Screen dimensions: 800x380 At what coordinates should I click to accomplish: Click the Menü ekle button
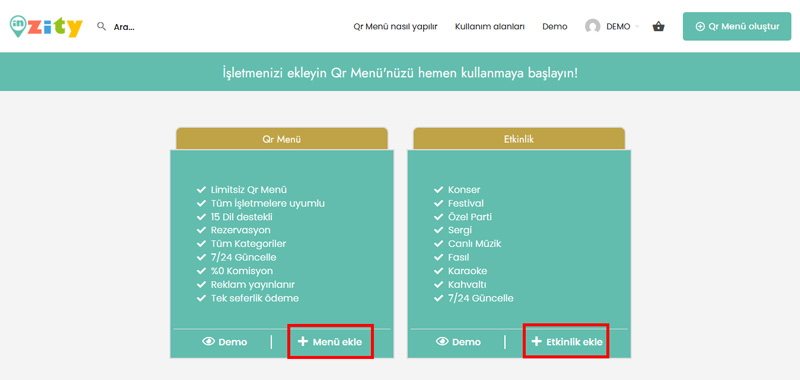330,342
